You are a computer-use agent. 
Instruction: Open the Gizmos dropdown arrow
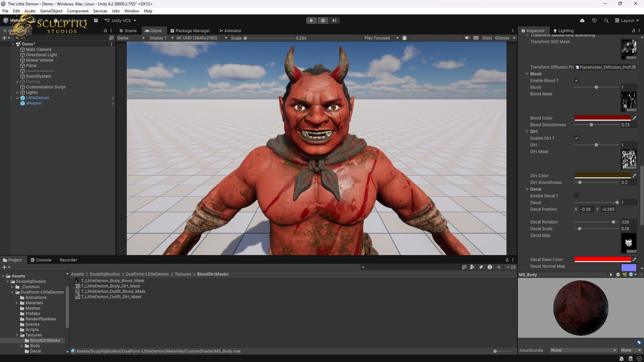(514, 38)
